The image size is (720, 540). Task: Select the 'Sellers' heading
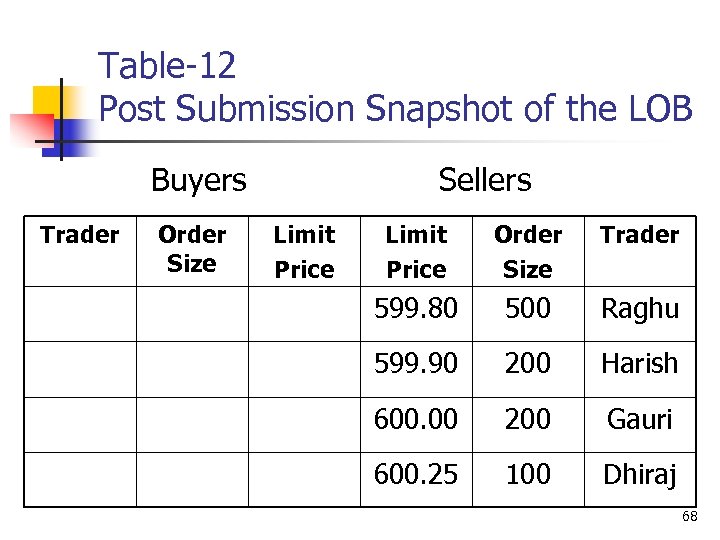point(485,180)
